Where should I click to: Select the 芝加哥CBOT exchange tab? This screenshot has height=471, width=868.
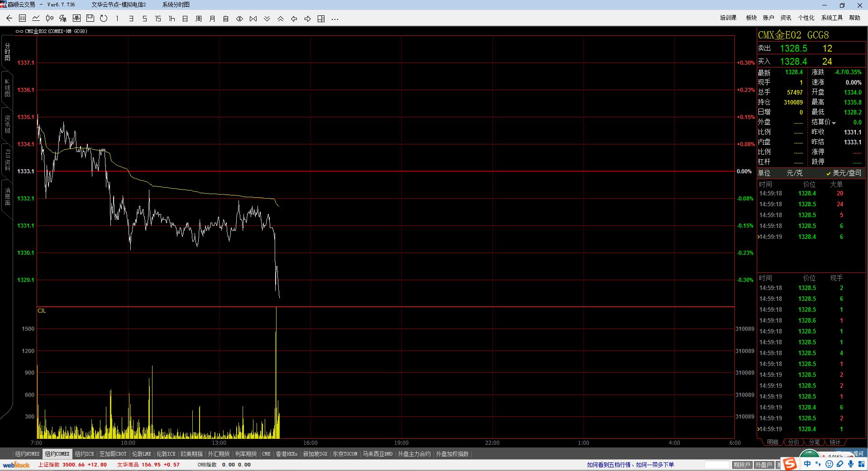(113, 454)
